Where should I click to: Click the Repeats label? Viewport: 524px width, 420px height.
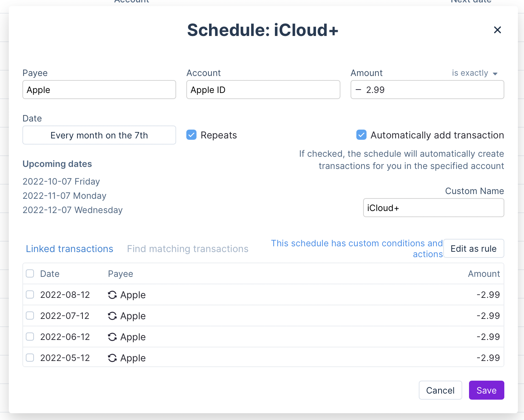tap(219, 135)
